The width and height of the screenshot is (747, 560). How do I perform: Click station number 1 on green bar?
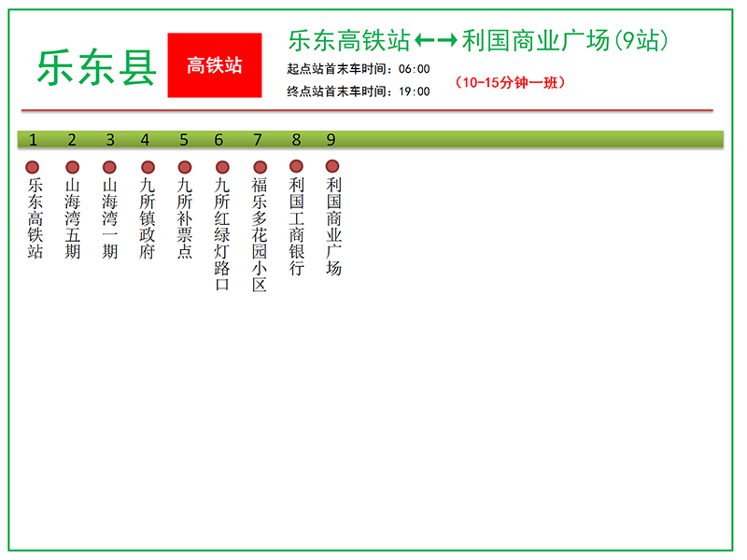33,139
